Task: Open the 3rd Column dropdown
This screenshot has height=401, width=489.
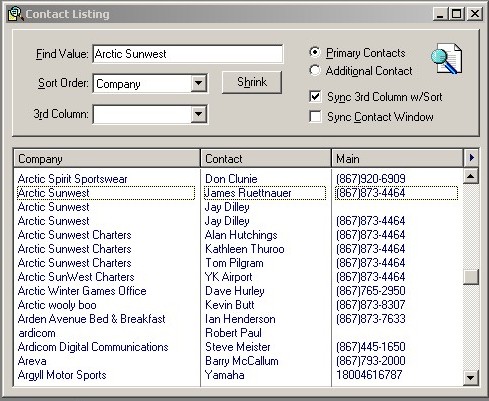Action: tap(199, 114)
